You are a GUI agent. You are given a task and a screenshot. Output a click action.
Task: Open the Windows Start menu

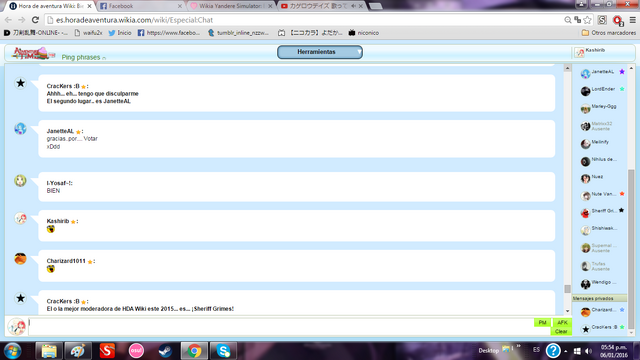(13, 351)
